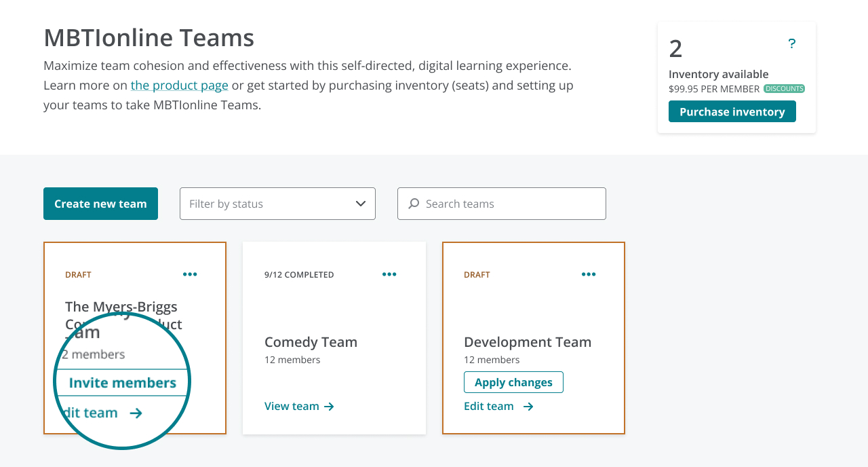Click the Inventory available label
Viewport: 868px width, 467px height.
719,74
